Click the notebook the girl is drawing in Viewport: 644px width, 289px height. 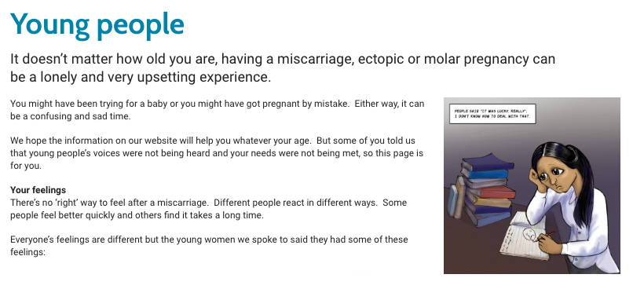525,236
